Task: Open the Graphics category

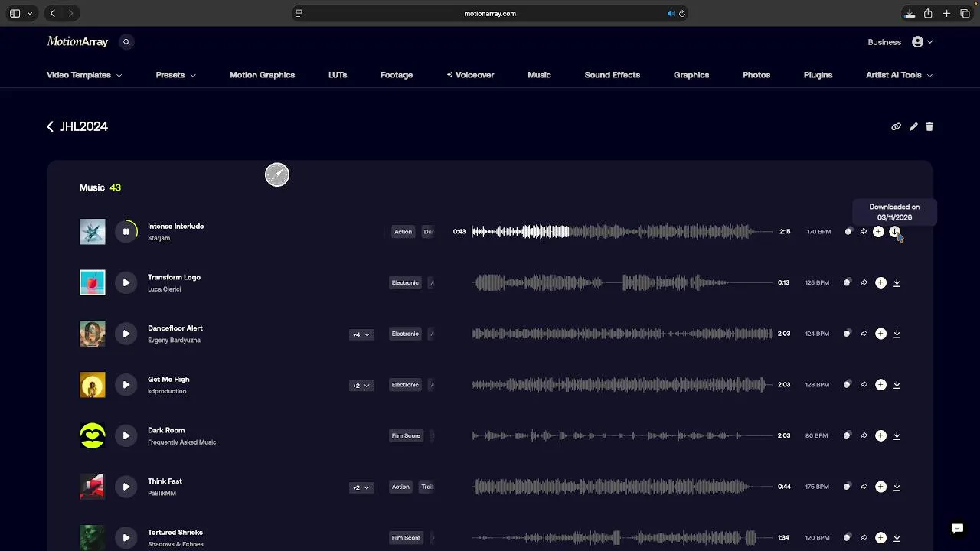Action: point(691,75)
